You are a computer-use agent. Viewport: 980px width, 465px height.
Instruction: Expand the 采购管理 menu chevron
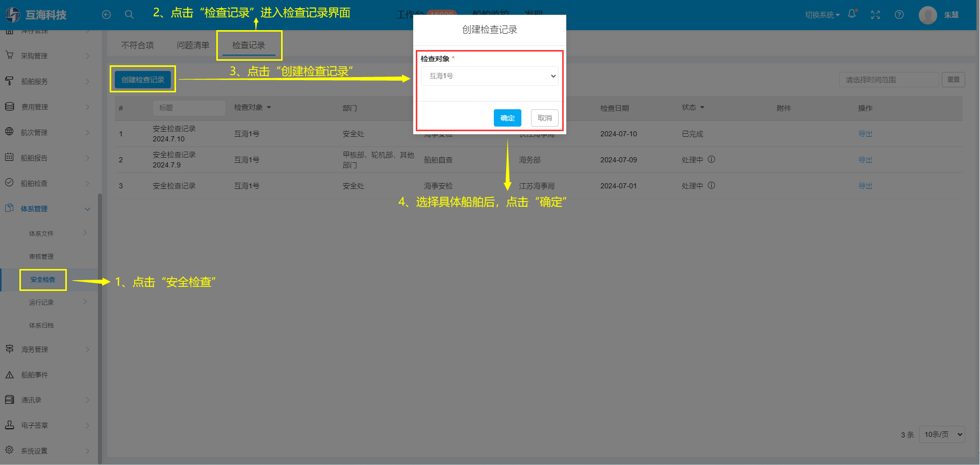tap(87, 56)
